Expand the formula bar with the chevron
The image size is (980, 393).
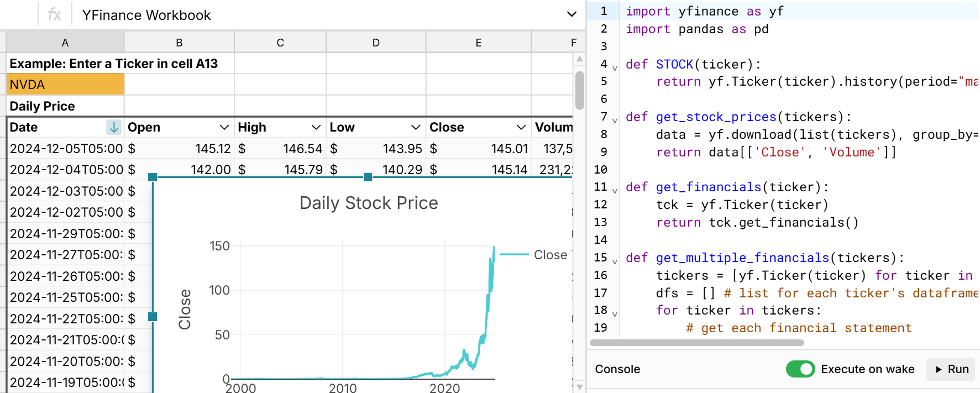(x=572, y=14)
